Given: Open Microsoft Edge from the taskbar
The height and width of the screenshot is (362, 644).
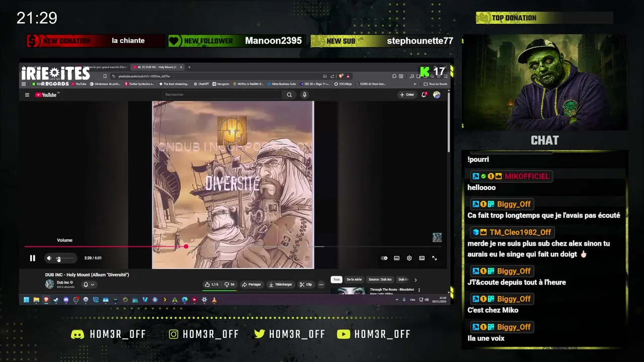Looking at the screenshot, I should (185, 300).
